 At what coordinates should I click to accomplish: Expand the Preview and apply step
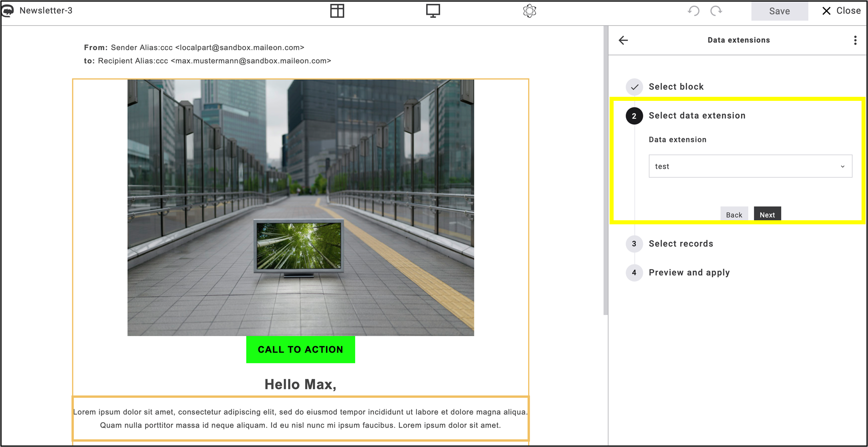pyautogui.click(x=689, y=272)
